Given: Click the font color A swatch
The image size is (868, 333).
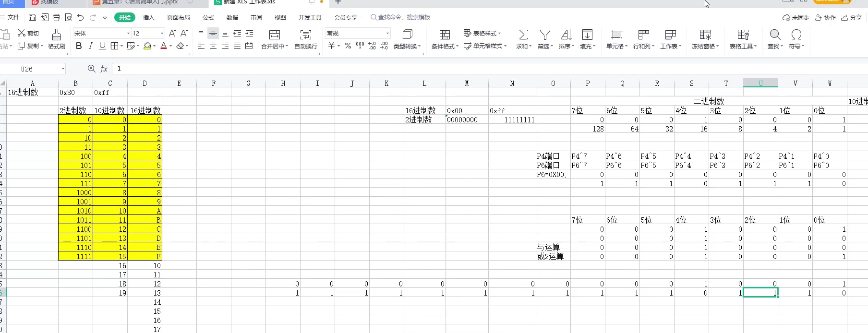Looking at the screenshot, I should 164,46.
